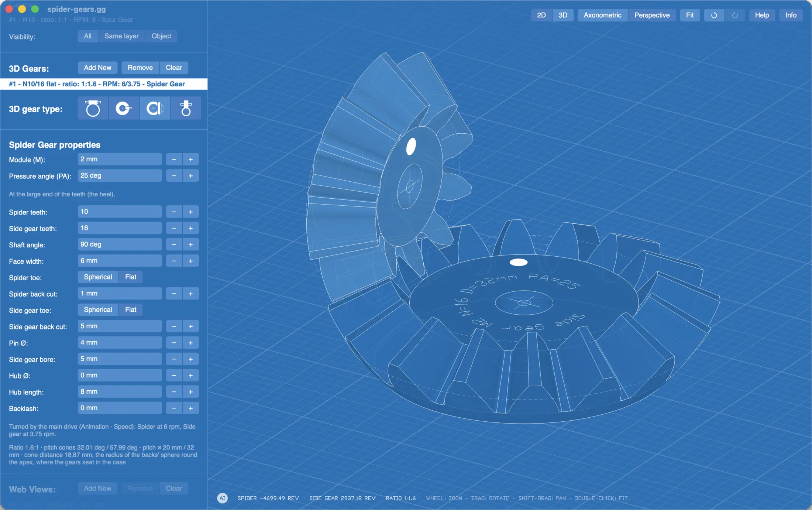Viewport: 812px width, 510px height.
Task: Increase Spider back cut value
Action: point(191,294)
